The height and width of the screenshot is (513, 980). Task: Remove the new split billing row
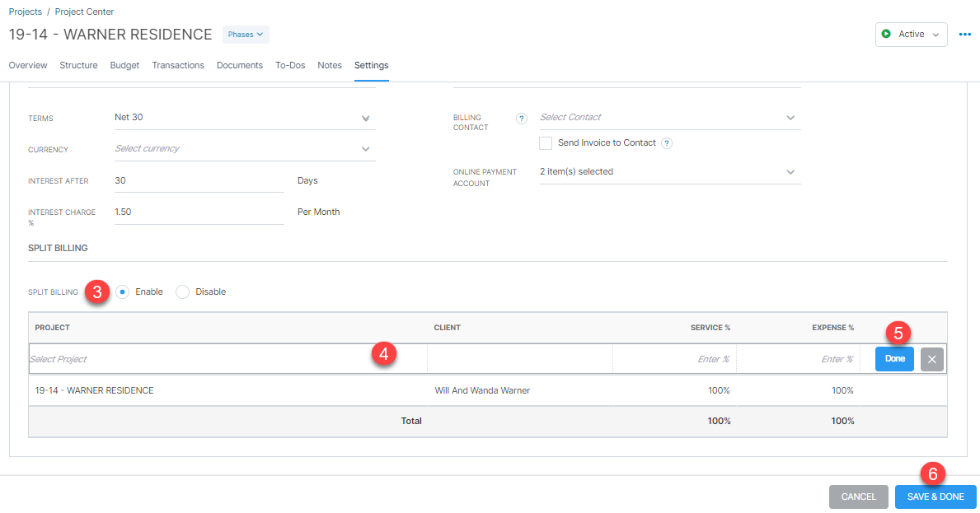coord(931,358)
